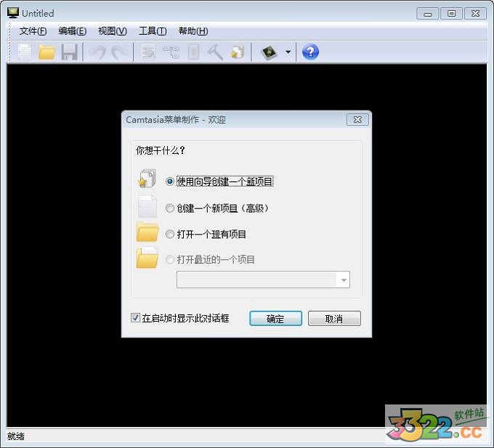Close the Camtasia welcome dialog

357,120
